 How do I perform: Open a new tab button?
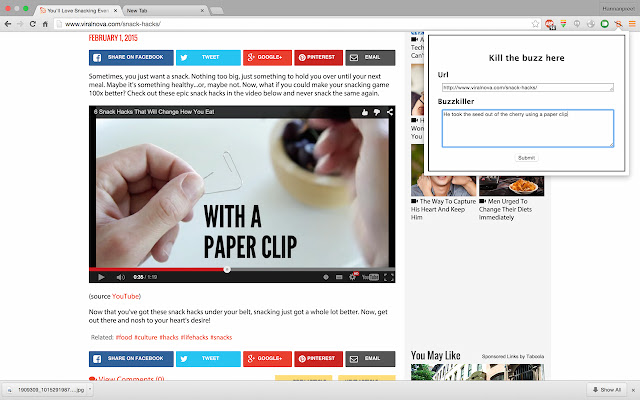[216, 11]
